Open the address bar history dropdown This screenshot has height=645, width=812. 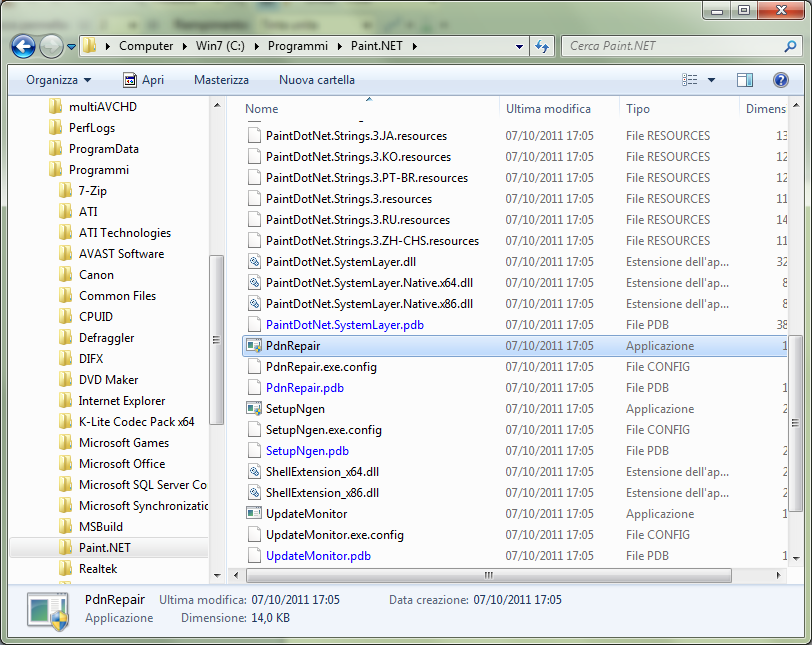pyautogui.click(x=519, y=47)
